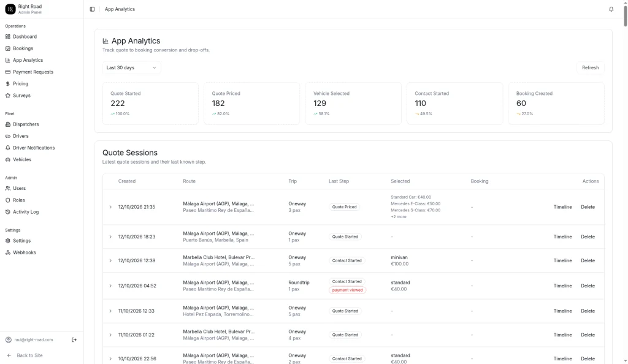Click the Booking Created value 60
Screen dimensions: 628x364
tap(521, 103)
